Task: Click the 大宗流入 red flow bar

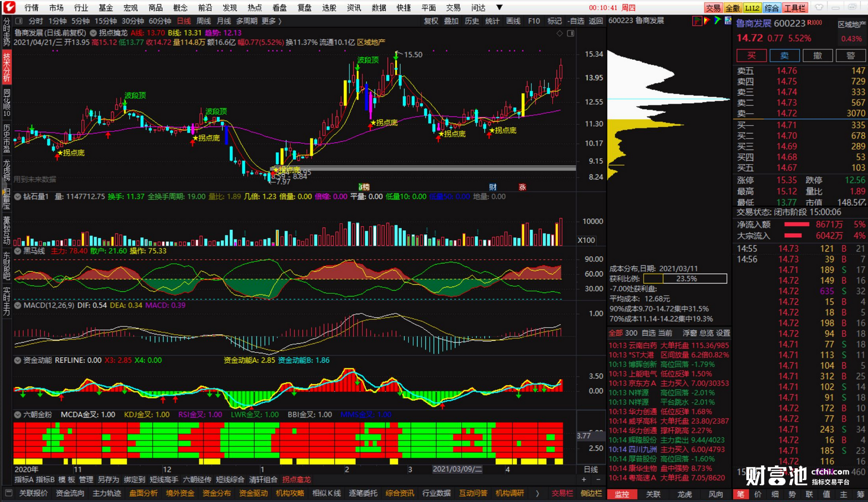Action: coord(793,236)
